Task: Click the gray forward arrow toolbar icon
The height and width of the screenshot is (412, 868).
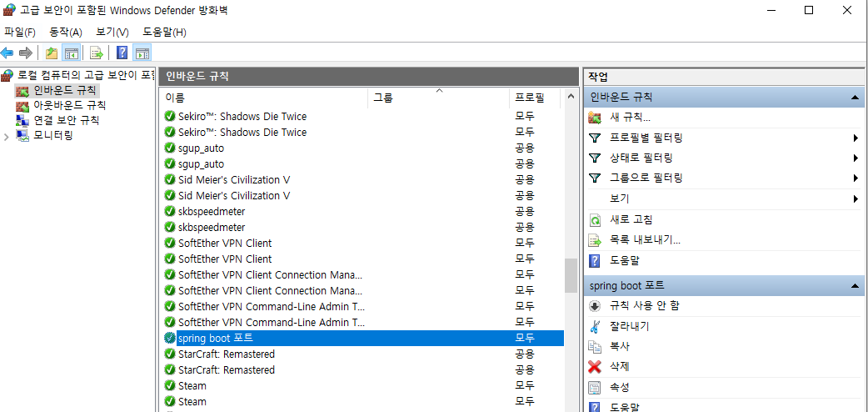Action: pyautogui.click(x=26, y=53)
